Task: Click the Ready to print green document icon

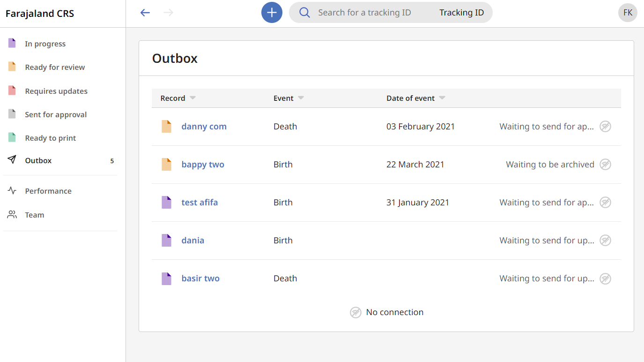Action: [11, 137]
